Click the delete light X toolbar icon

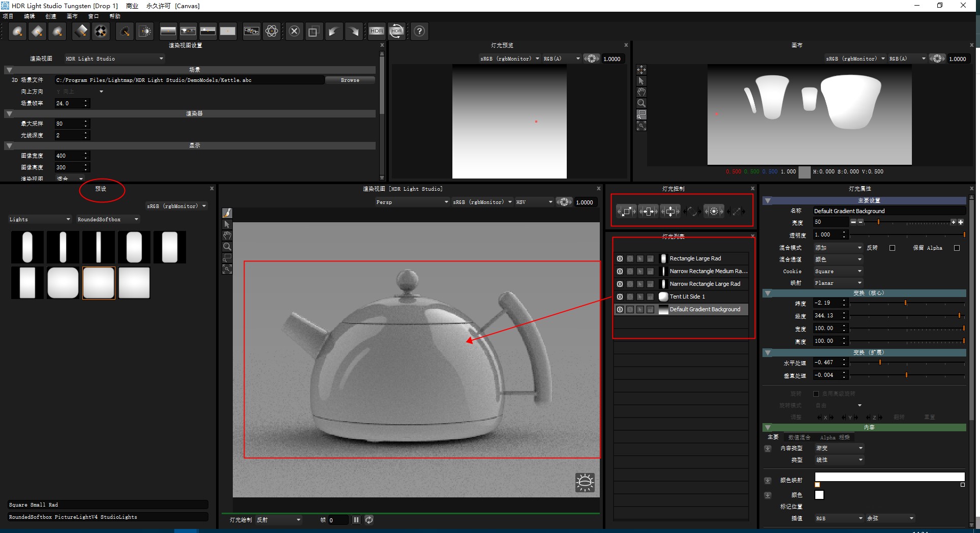click(294, 31)
